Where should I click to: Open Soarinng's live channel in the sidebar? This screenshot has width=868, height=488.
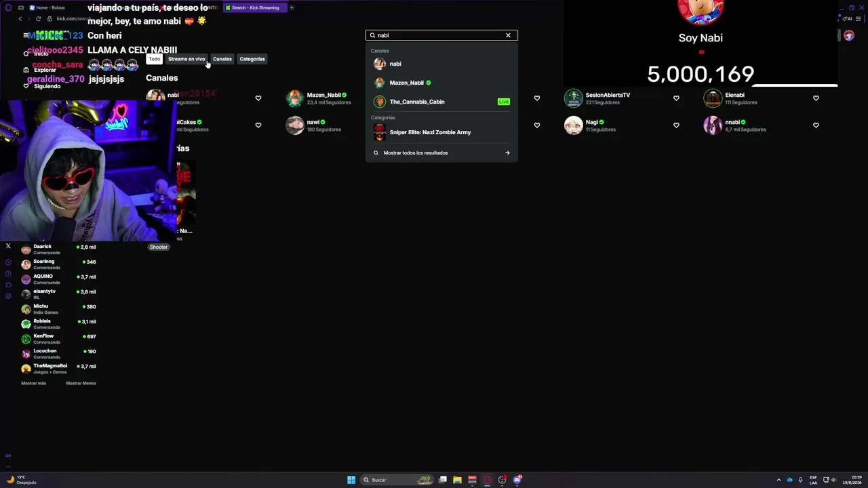pyautogui.click(x=60, y=264)
